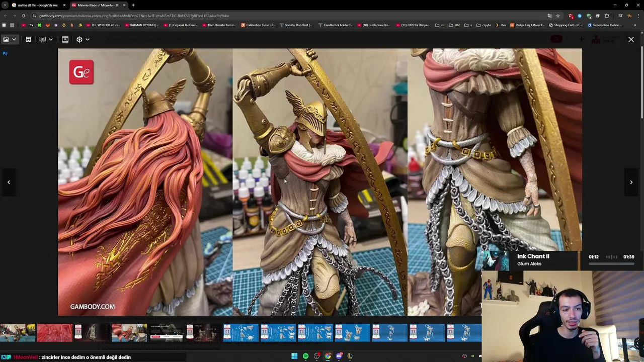The image size is (644, 362).
Task: Click the music track progress bar
Action: click(611, 263)
